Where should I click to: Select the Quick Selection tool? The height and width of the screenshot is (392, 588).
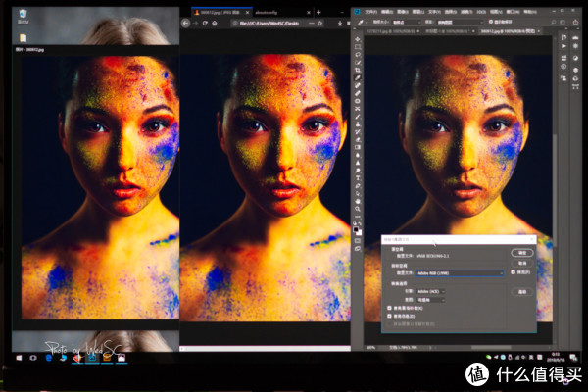(x=358, y=63)
